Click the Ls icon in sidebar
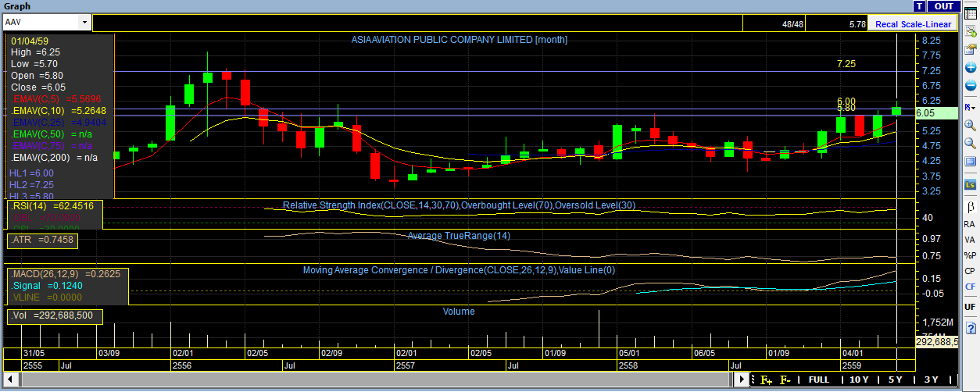Screen dimensions: 980x392 970,185
